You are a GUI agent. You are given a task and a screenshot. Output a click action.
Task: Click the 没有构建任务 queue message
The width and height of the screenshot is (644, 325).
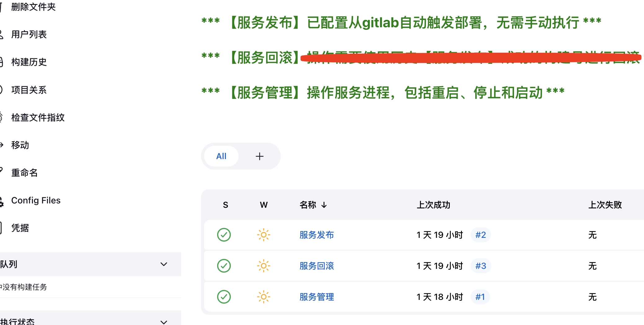(x=24, y=287)
